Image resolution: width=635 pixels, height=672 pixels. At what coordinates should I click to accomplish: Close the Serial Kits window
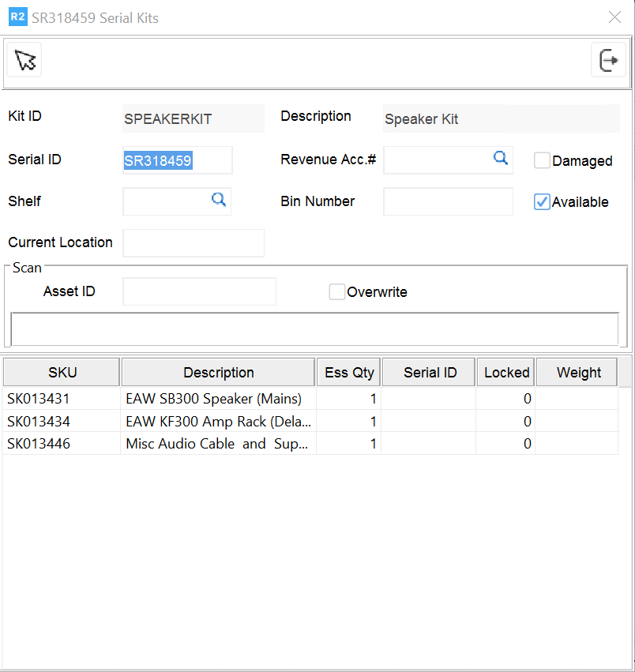[614, 17]
